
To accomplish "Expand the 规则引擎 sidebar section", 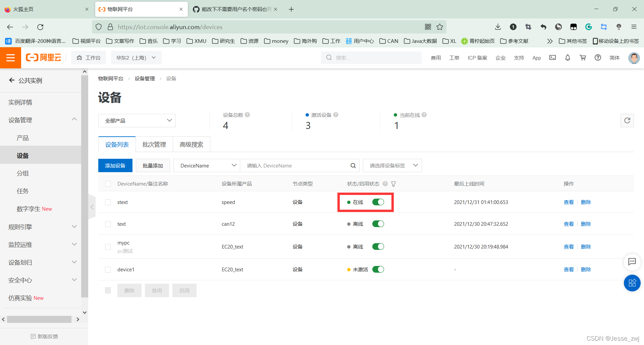I will point(42,227).
